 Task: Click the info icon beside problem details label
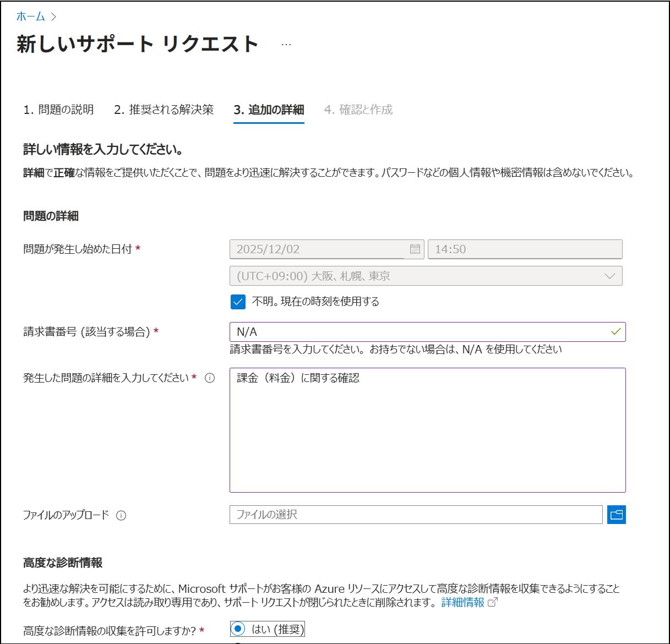[x=211, y=378]
